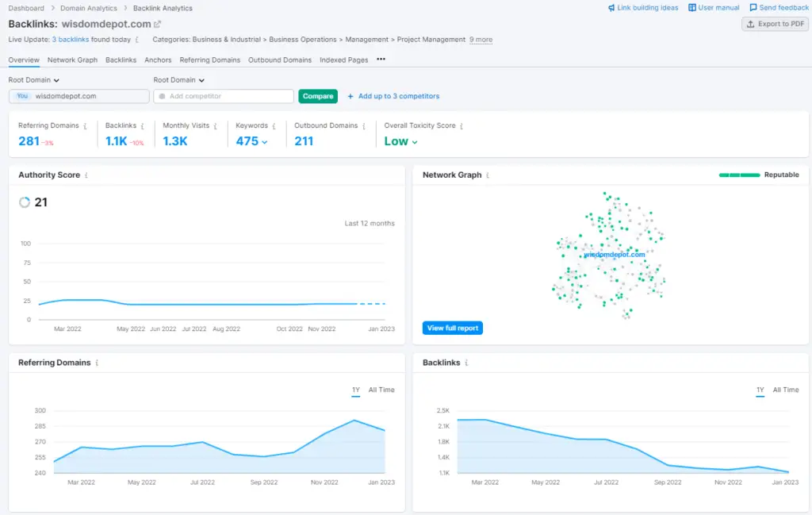Image resolution: width=812 pixels, height=515 pixels.
Task: Expand first Root Domain dropdown
Action: point(33,80)
